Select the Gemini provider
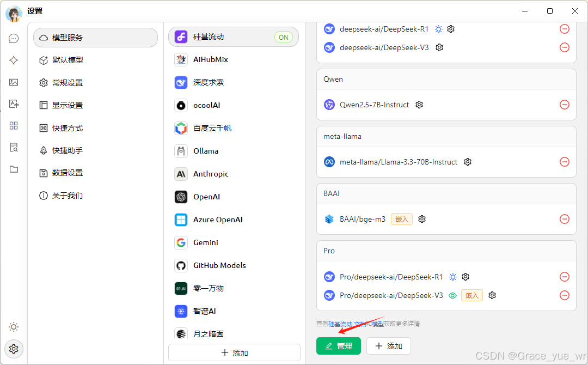The image size is (588, 365). tap(234, 243)
